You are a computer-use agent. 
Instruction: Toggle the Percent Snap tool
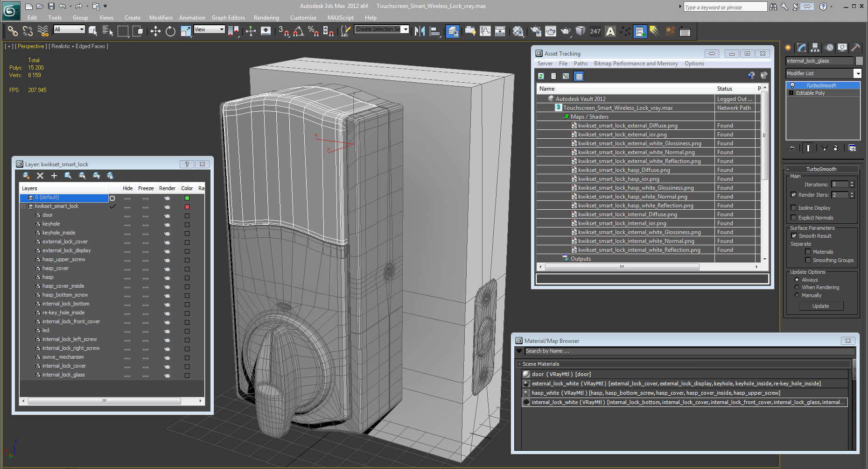coord(314,31)
